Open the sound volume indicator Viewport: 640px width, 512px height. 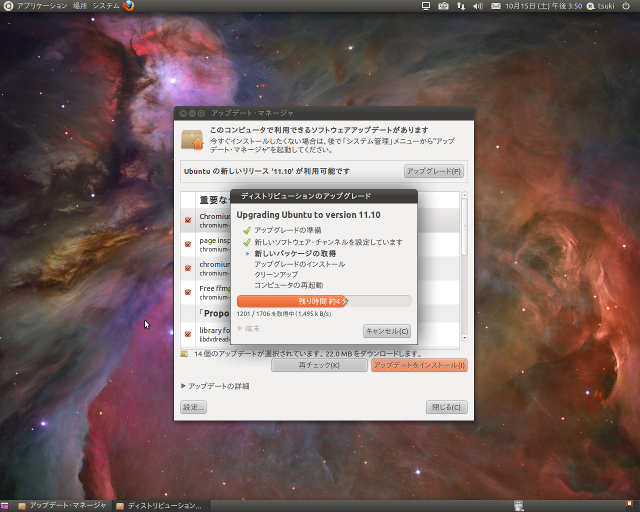[x=478, y=6]
